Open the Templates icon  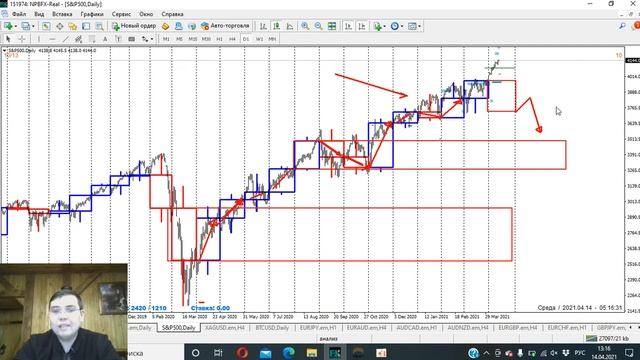pyautogui.click(x=412, y=26)
